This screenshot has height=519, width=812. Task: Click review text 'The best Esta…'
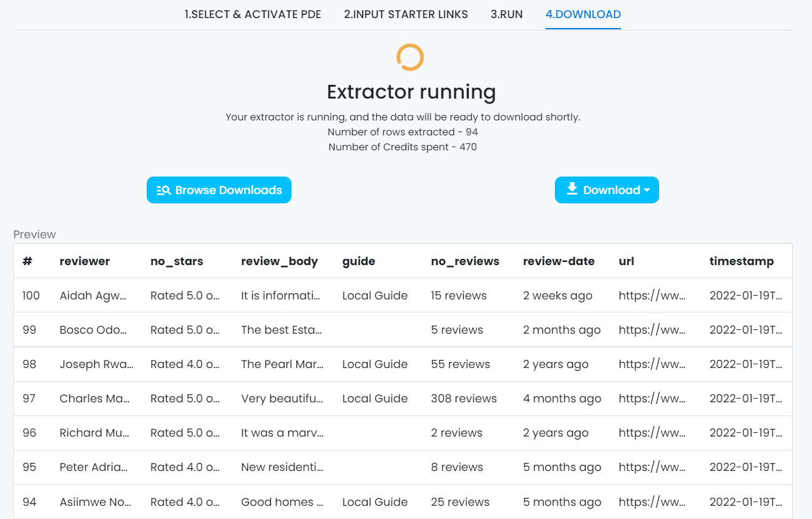(281, 330)
